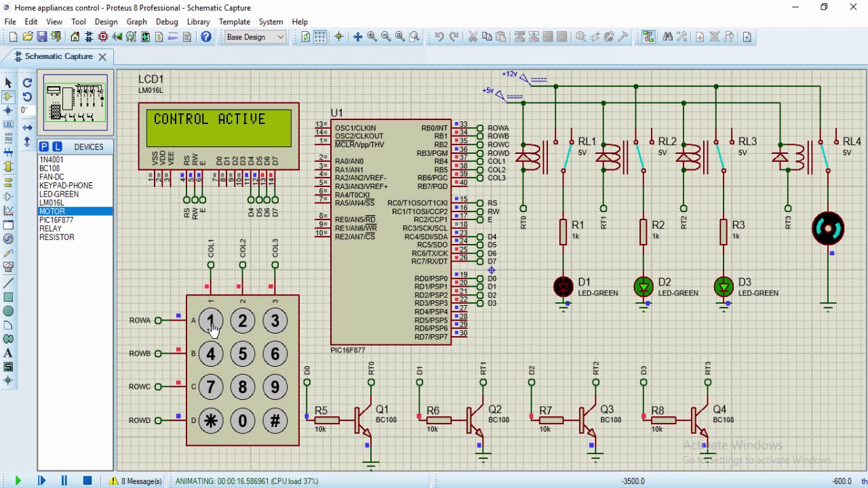Screen dimensions: 868x488
Task: Save project using floppy disk icon
Action: pyautogui.click(x=42, y=37)
